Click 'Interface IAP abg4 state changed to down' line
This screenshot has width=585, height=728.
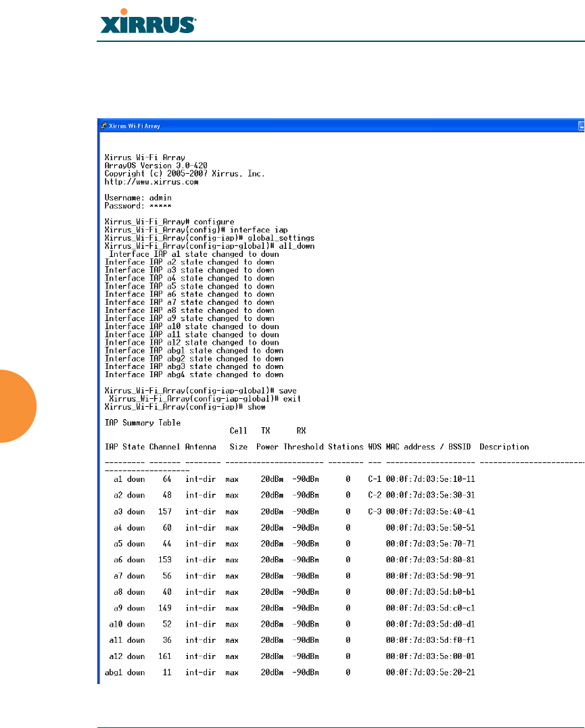[x=194, y=374]
